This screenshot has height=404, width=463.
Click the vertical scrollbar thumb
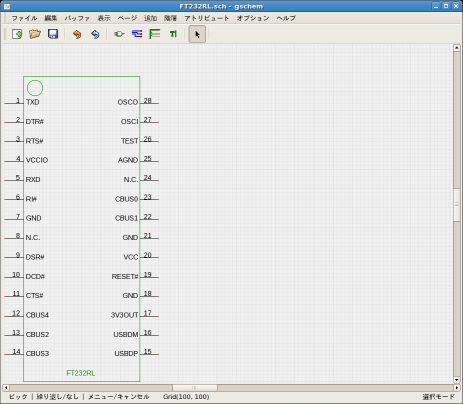pyautogui.click(x=457, y=205)
